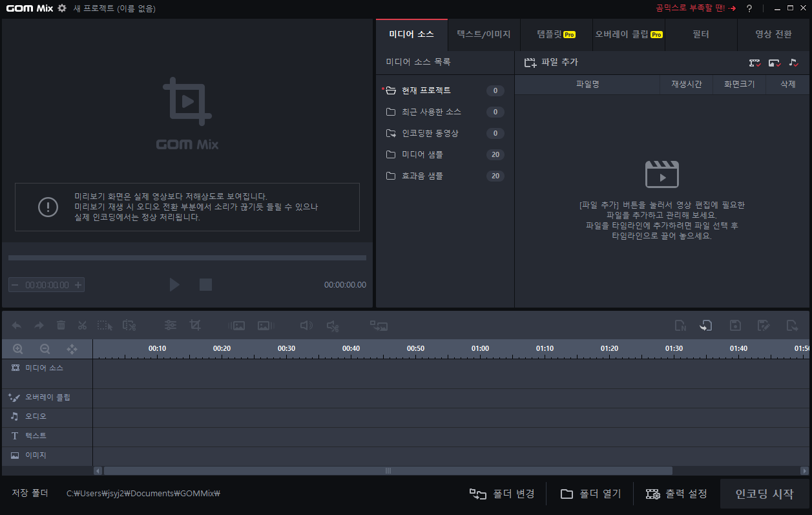Select 최근 사용한 소스 folder
812x515 pixels.
445,112
